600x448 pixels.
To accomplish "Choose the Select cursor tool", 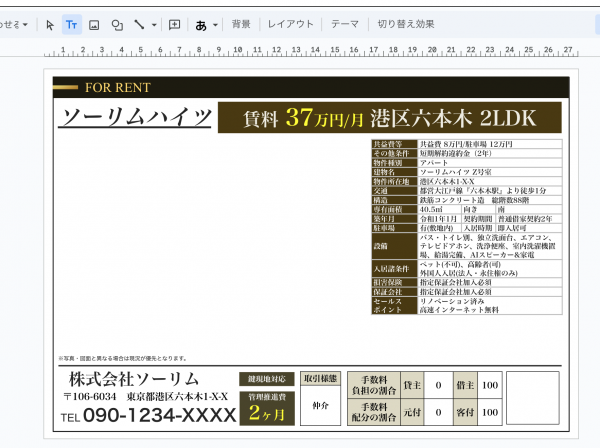I will point(50,24).
